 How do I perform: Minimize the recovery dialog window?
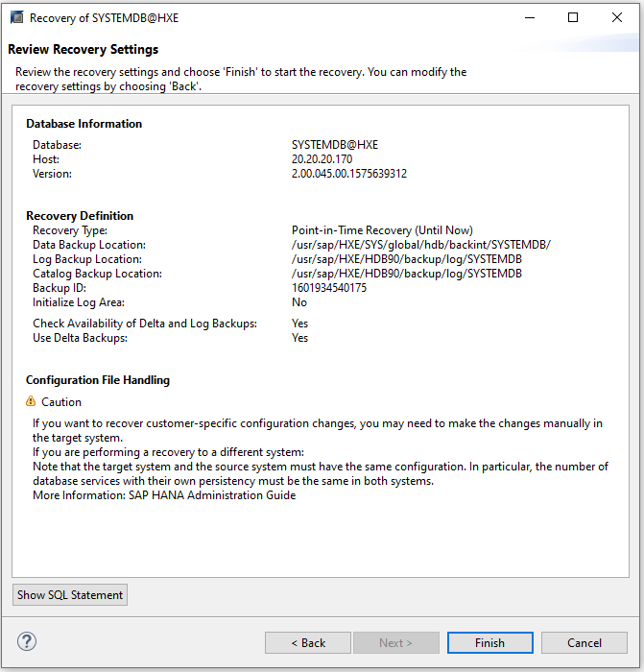(530, 17)
